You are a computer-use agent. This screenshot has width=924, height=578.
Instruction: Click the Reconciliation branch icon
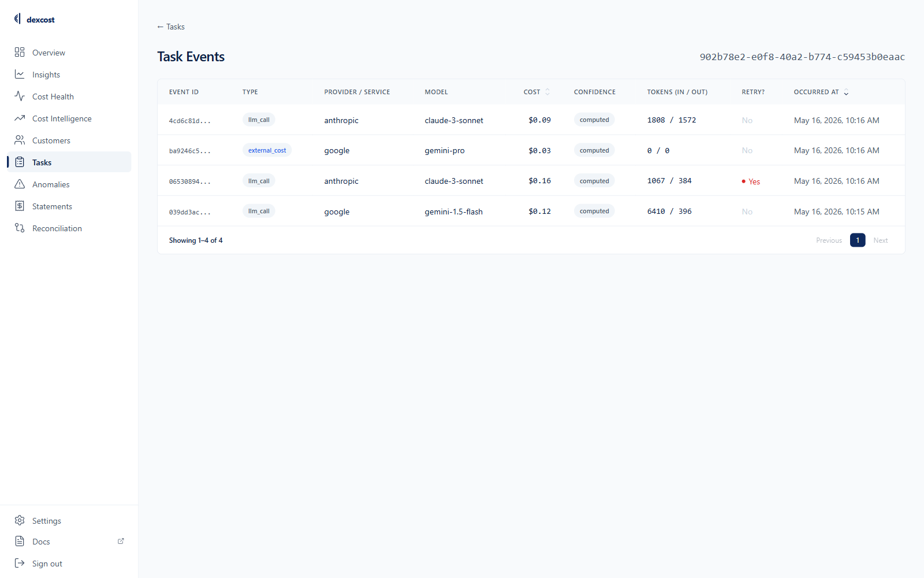tap(20, 228)
